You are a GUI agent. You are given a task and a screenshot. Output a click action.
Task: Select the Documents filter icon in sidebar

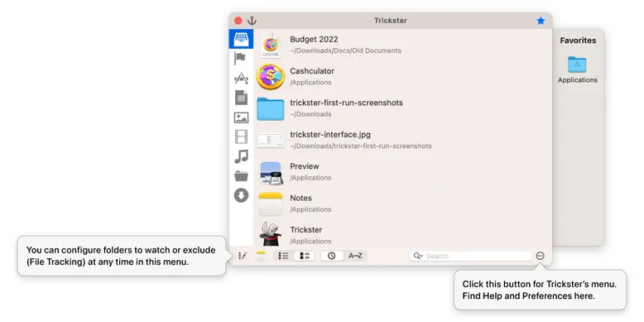[241, 98]
